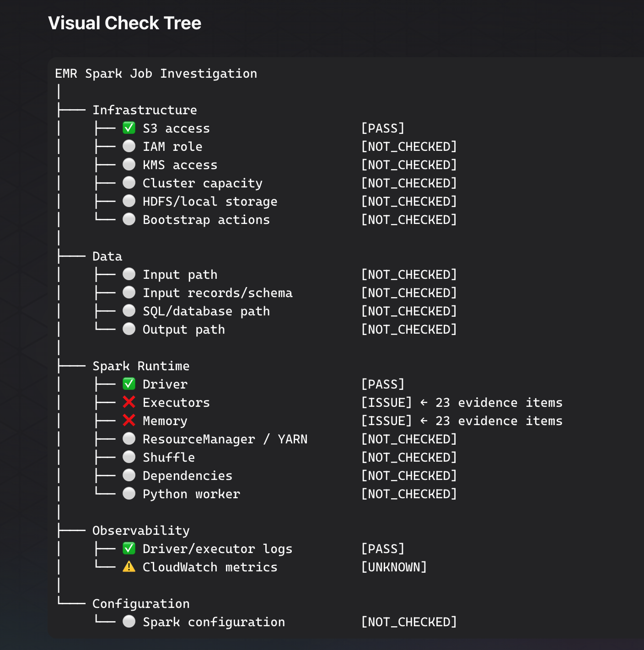The image size is (644, 650).
Task: Click the KMS access label
Action: [180, 165]
